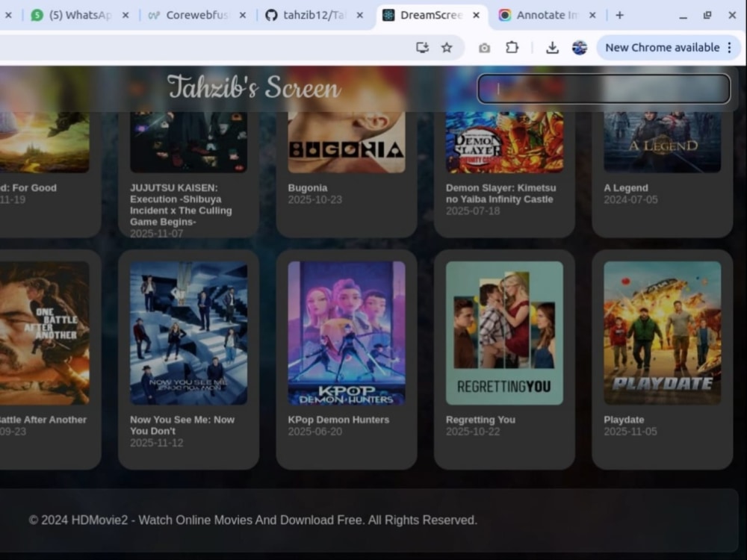
Task: Close the Corewebfus tab
Action: tap(243, 15)
